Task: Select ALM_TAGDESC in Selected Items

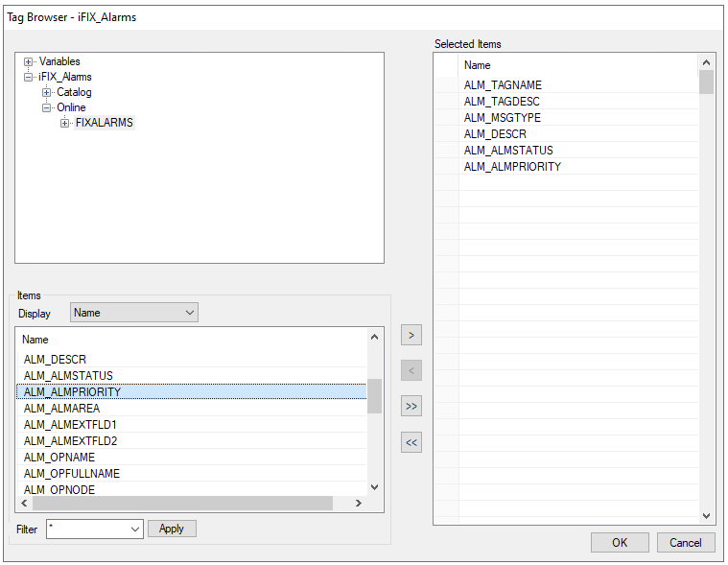Action: coord(578,102)
